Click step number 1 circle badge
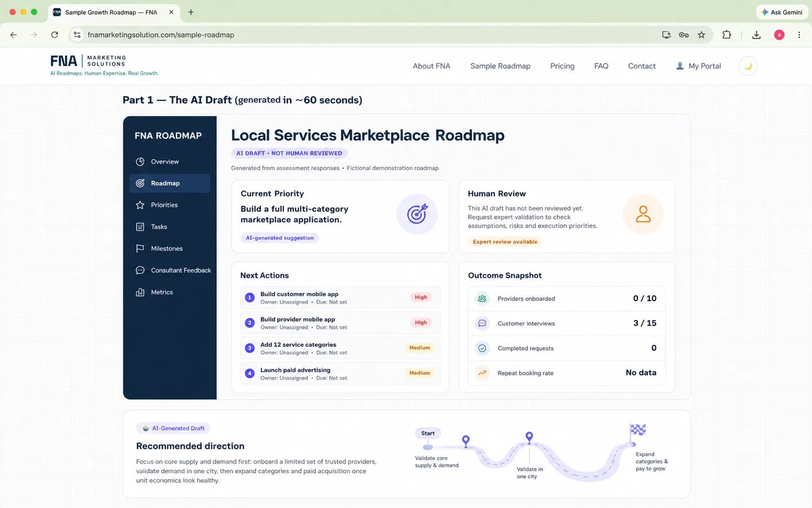 [250, 297]
